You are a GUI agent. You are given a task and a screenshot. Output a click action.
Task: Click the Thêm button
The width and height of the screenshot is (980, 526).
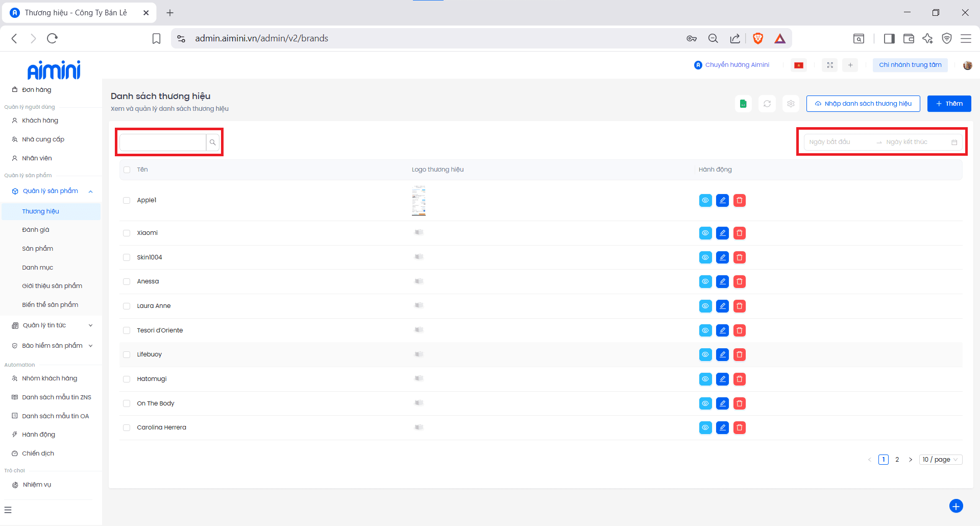949,104
